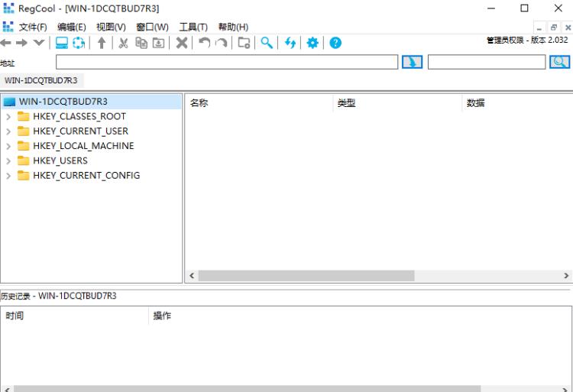Click the 类型 column header
Screen dimensions: 573x392
coord(398,103)
